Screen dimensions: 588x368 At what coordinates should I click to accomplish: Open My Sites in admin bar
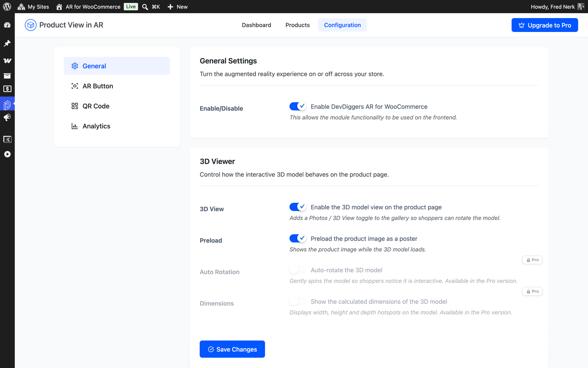tap(33, 7)
